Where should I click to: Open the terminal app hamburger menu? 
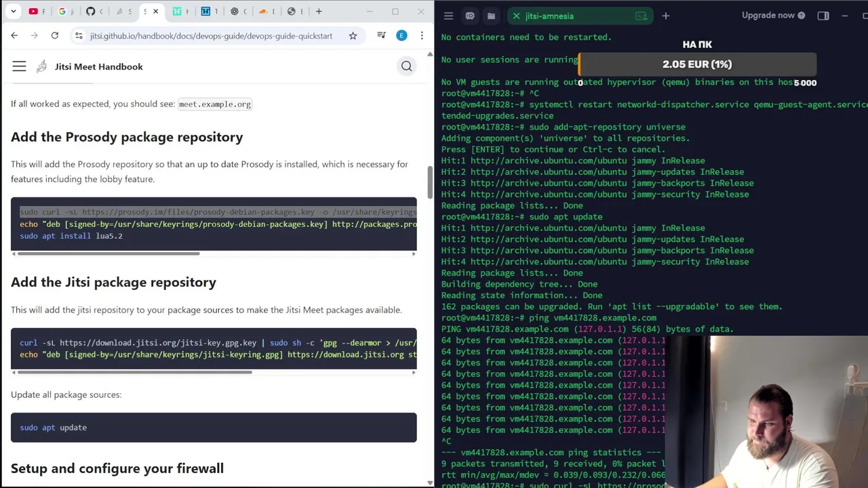click(449, 16)
